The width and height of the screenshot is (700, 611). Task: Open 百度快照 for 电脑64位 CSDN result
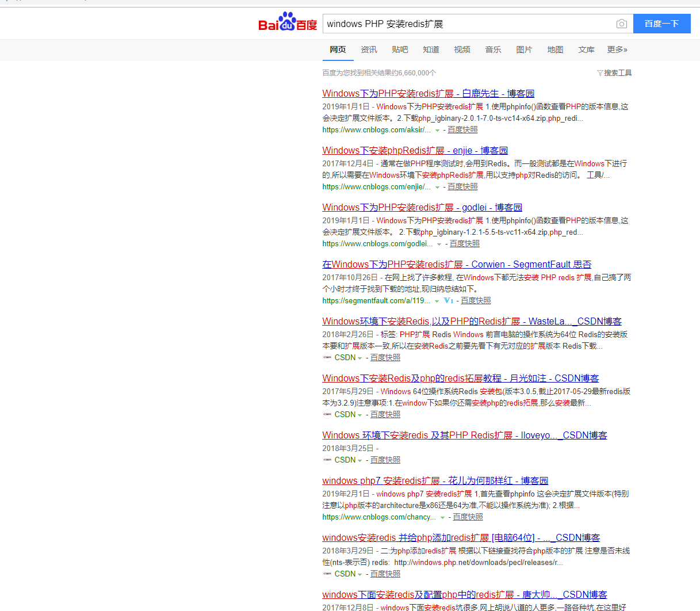tap(385, 574)
